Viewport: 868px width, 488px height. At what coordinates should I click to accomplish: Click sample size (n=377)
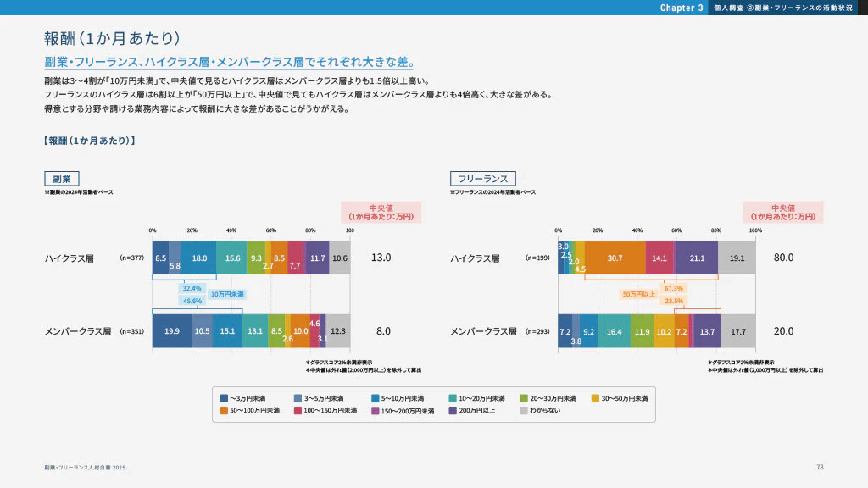coord(131,258)
